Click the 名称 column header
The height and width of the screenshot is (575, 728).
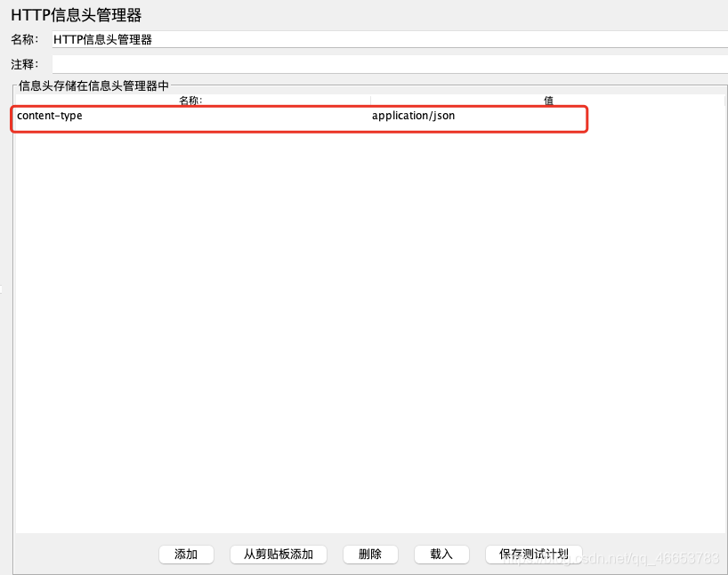pos(190,100)
